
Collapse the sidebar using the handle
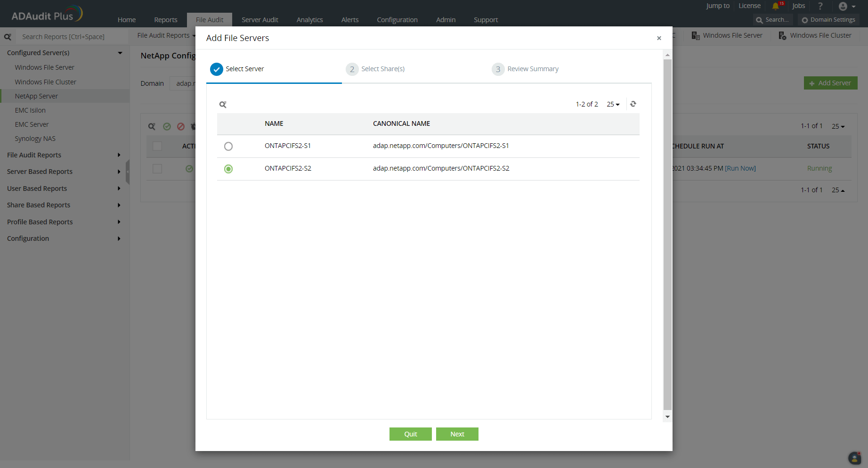coord(128,172)
